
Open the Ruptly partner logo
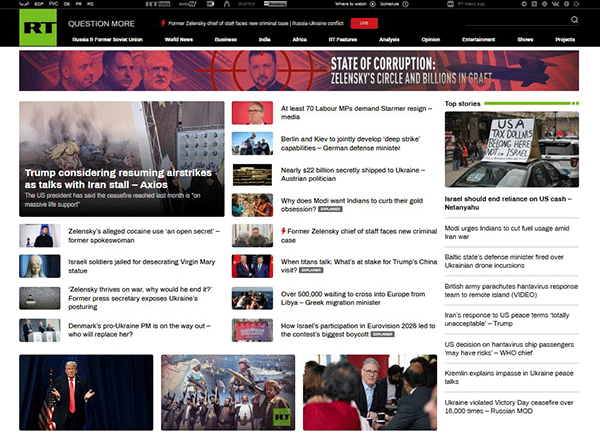[246, 4]
